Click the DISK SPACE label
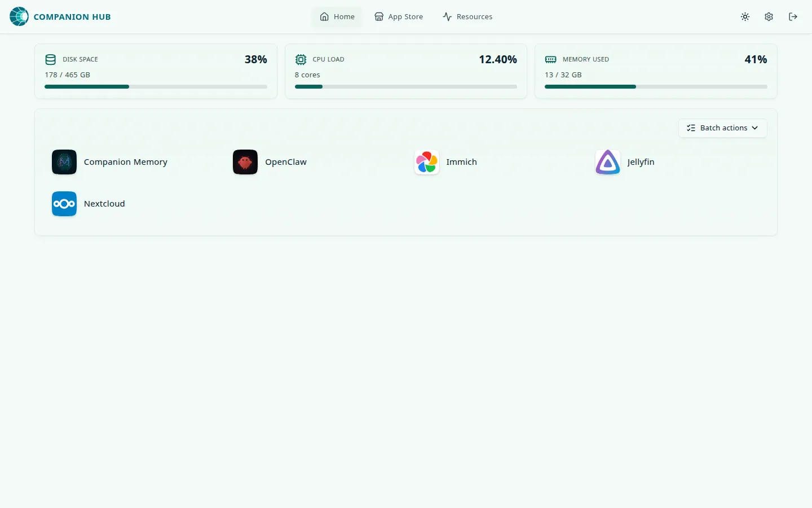Image resolution: width=812 pixels, height=508 pixels. [81, 59]
